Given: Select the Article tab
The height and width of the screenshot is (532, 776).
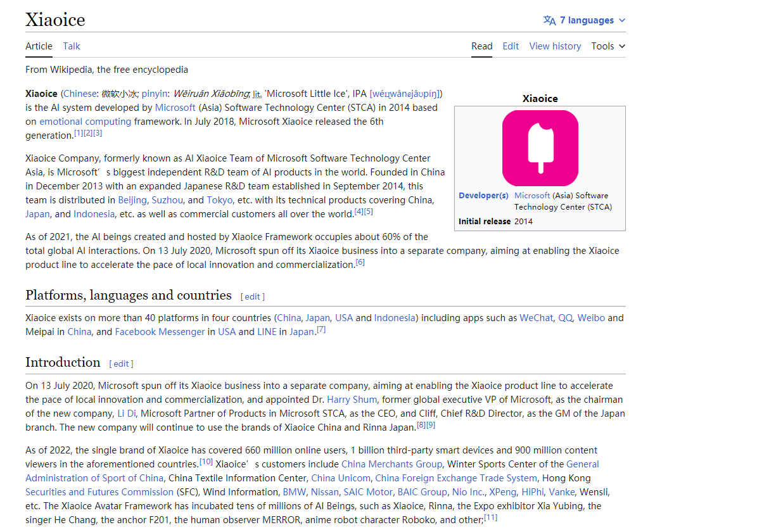Looking at the screenshot, I should click(x=39, y=46).
